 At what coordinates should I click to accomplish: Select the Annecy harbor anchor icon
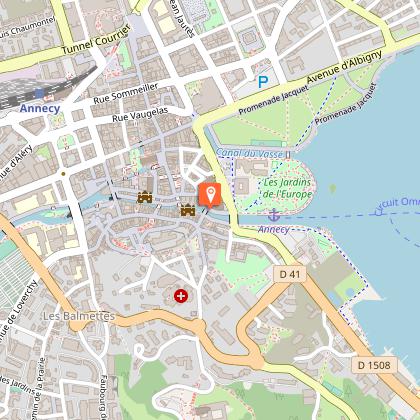tap(274, 215)
